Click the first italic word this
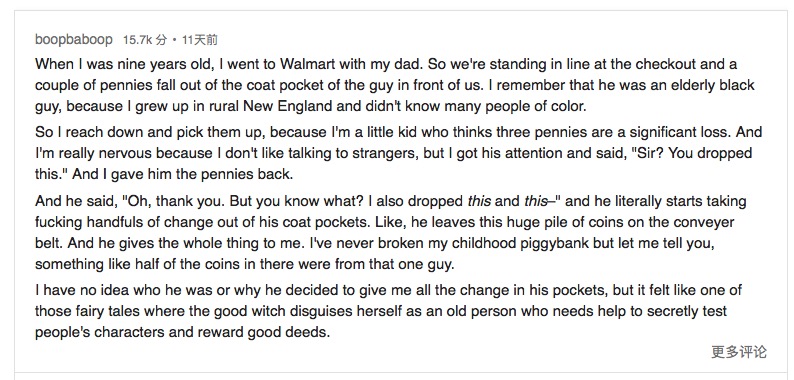794x380 pixels. [479, 201]
